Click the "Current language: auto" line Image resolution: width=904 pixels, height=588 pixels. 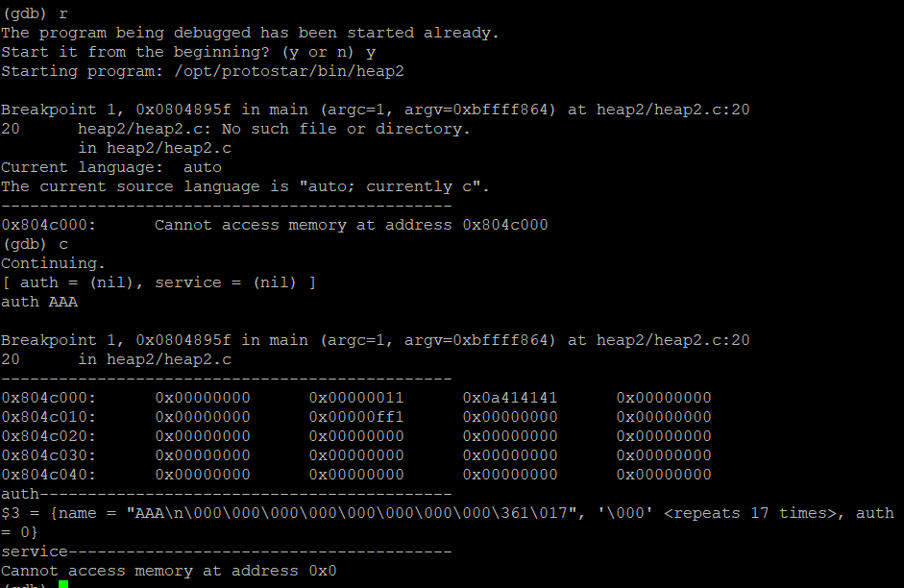[x=111, y=167]
